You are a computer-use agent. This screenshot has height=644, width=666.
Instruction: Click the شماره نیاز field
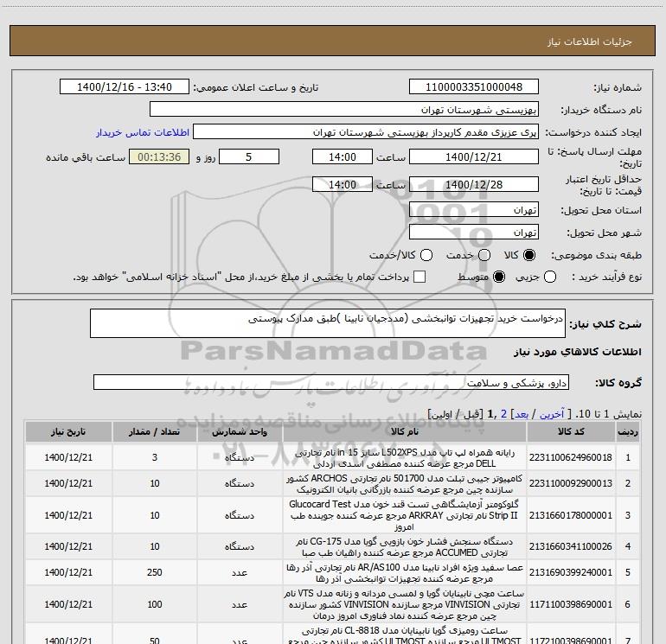pyautogui.click(x=474, y=86)
